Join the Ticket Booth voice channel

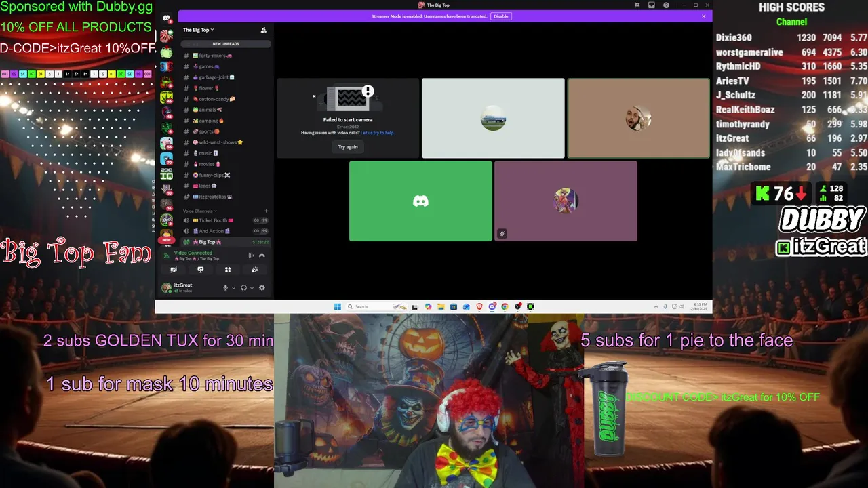[226, 220]
